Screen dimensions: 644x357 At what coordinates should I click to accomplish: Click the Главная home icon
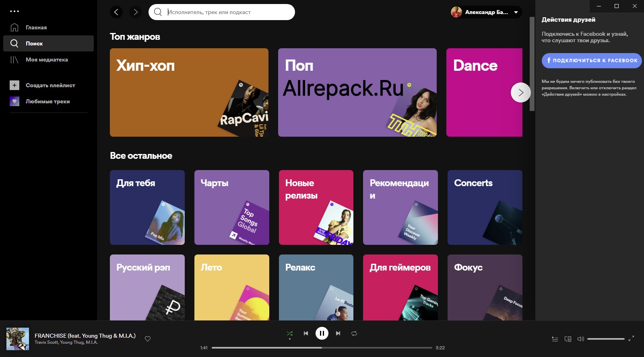coord(14,27)
